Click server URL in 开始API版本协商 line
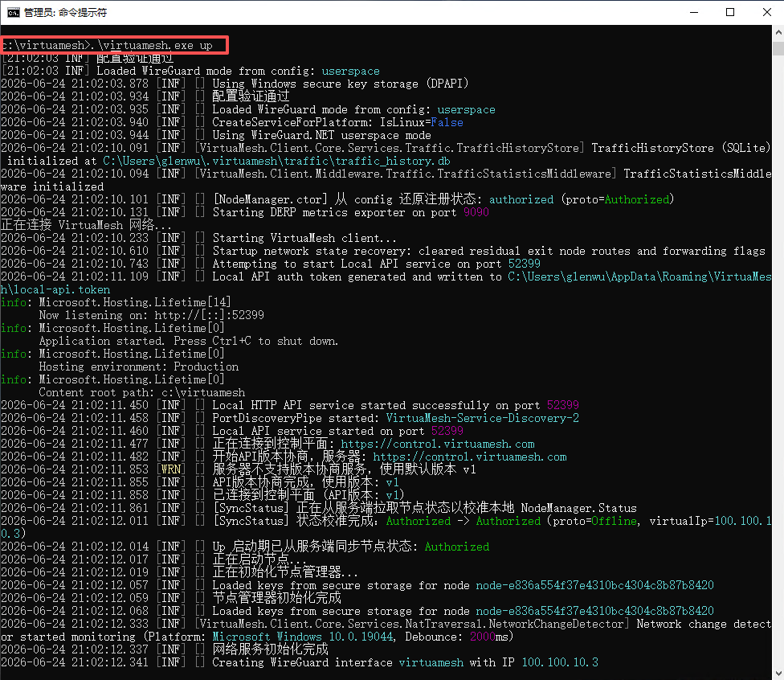This screenshot has width=784, height=680. click(469, 457)
